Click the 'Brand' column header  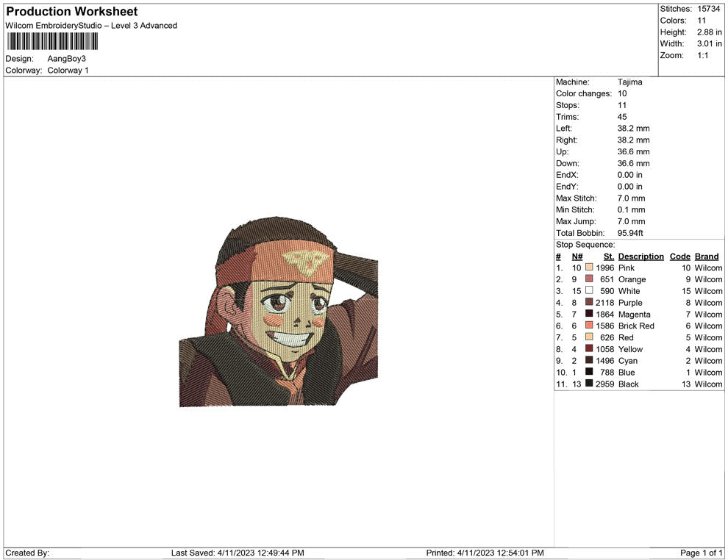tap(707, 256)
